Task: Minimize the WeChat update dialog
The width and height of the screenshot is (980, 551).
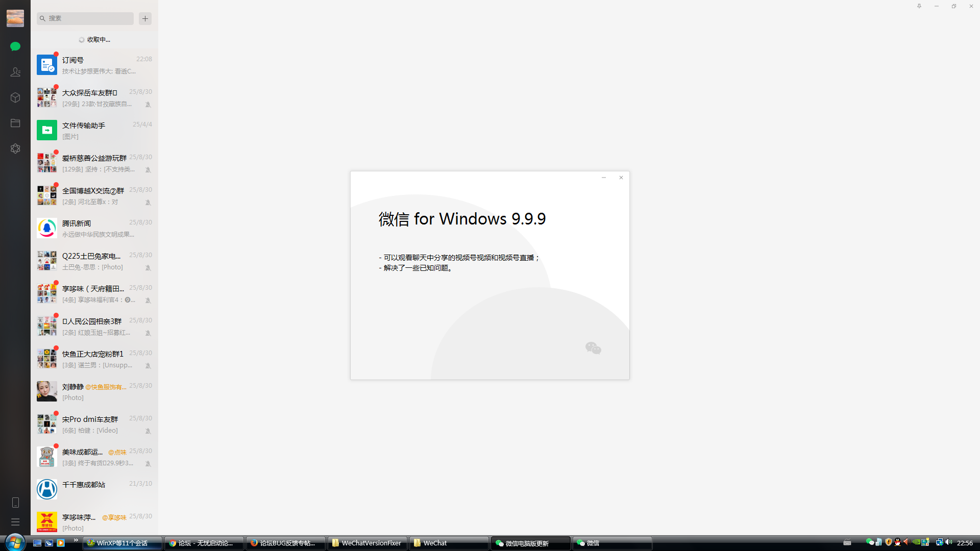Action: pos(604,178)
